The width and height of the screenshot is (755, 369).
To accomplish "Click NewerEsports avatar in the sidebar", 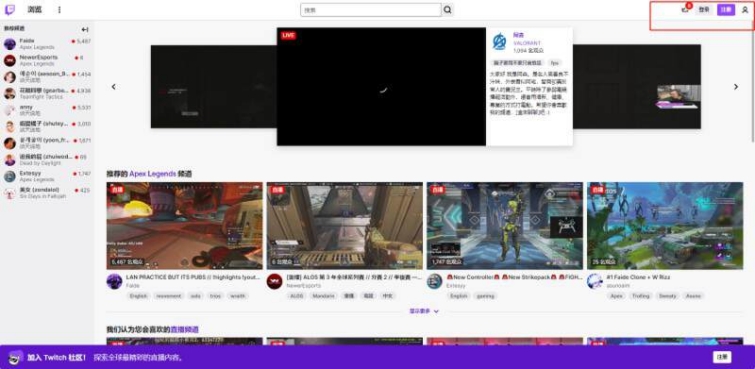I will [x=10, y=60].
